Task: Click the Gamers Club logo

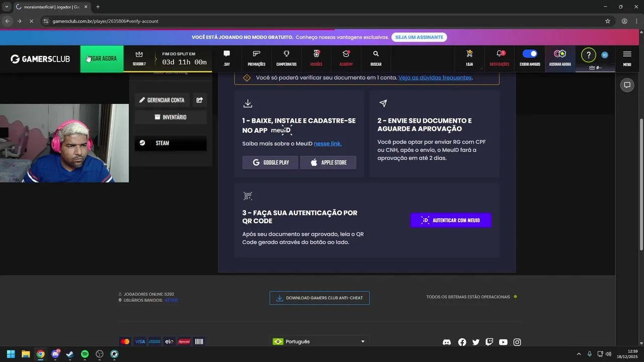Action: 40,59
